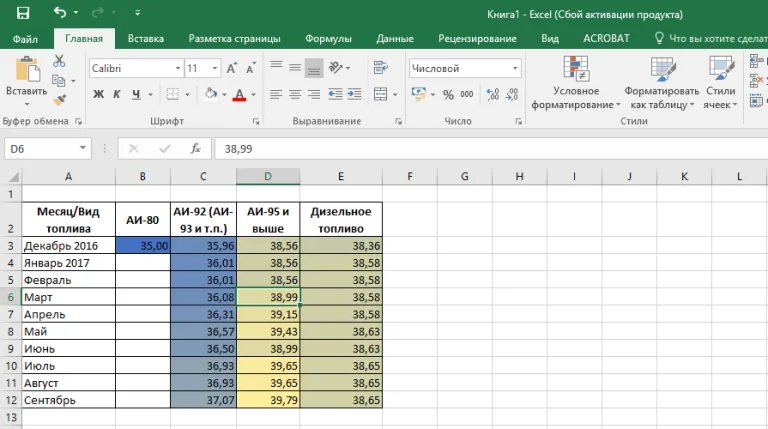Open the Данные tab
Viewport: 768px width, 429px height.
pos(395,39)
